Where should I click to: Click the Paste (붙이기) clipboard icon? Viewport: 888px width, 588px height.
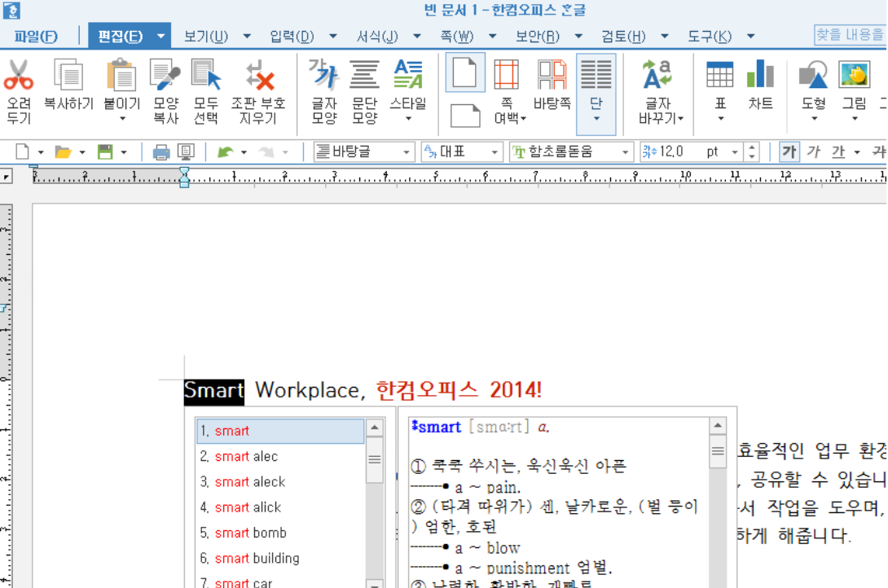click(x=121, y=76)
